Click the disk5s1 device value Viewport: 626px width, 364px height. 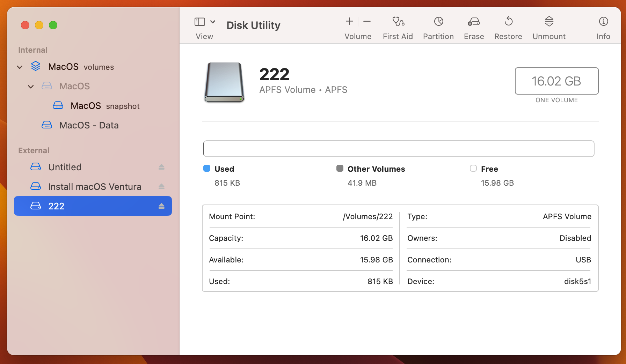pyautogui.click(x=577, y=281)
